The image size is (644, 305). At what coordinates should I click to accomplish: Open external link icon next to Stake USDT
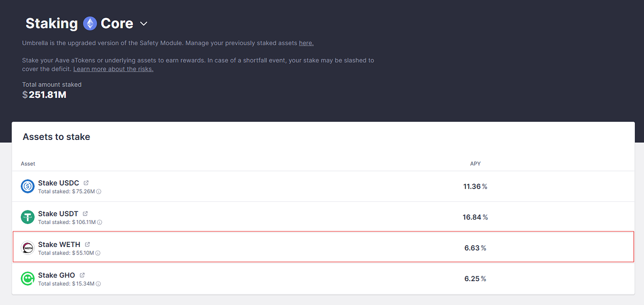(x=85, y=213)
